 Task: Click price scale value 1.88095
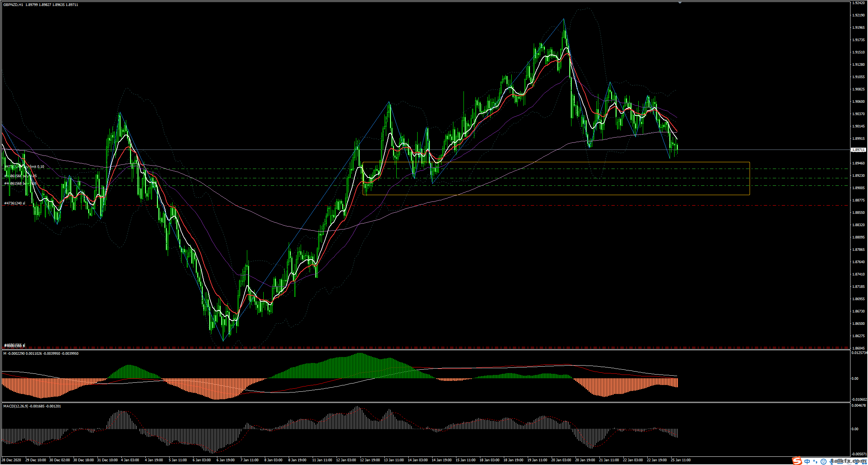click(x=858, y=237)
